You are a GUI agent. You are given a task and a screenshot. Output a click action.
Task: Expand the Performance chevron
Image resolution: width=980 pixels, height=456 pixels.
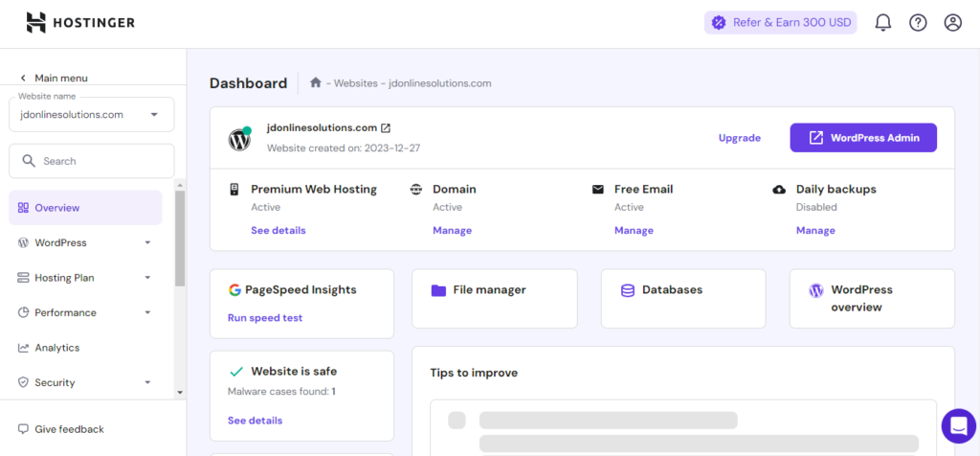pos(148,312)
